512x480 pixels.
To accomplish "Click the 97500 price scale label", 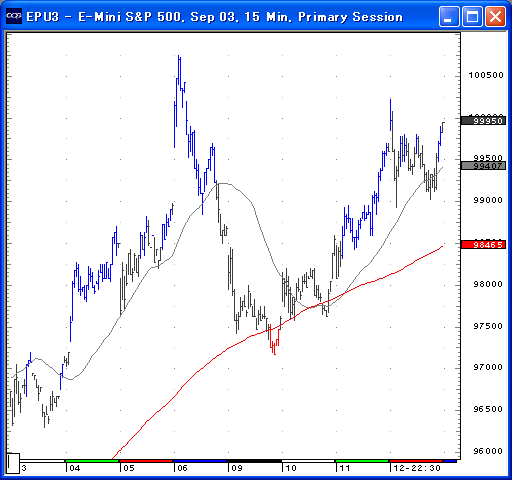I will 488,326.
